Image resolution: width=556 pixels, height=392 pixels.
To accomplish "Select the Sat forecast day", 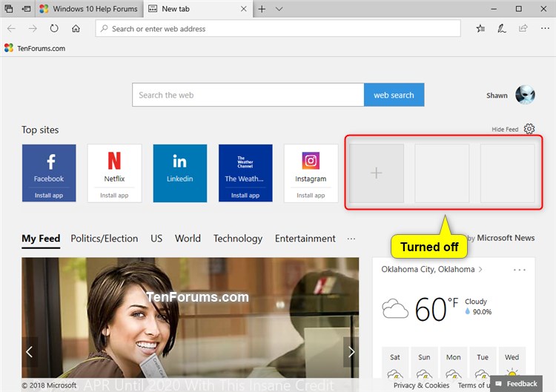I will [x=395, y=363].
